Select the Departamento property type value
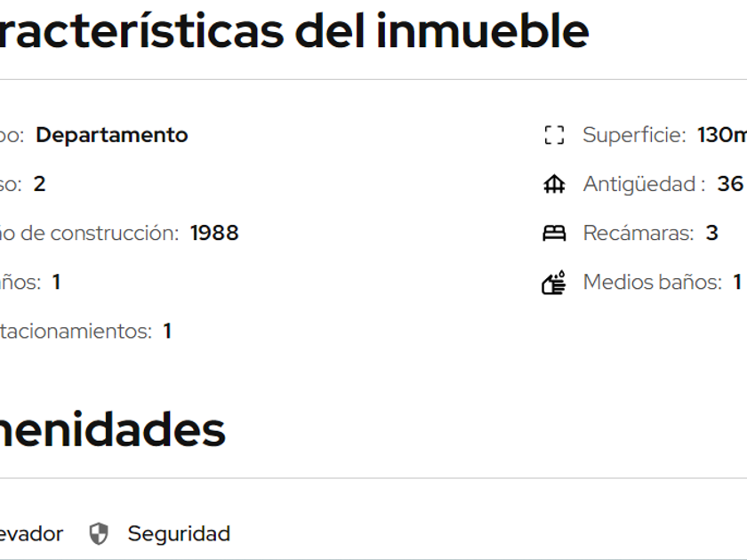The height and width of the screenshot is (560, 747). pos(112,135)
